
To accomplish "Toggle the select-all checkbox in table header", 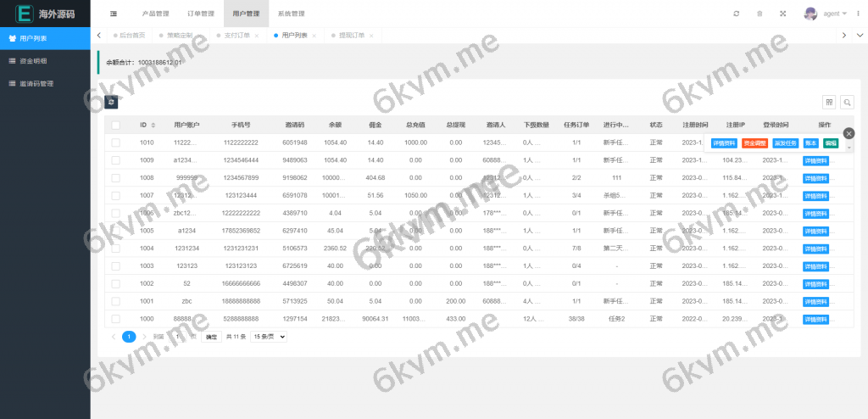I will click(115, 126).
